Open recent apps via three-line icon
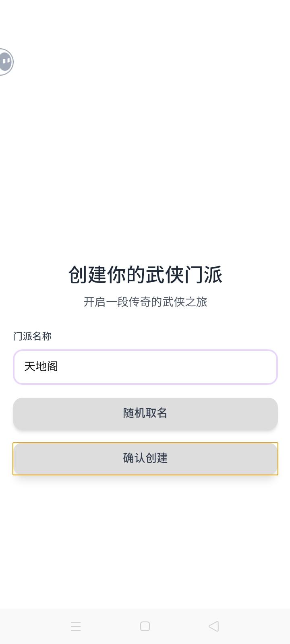Viewport: 290px width, 644px height. pyautogui.click(x=76, y=626)
